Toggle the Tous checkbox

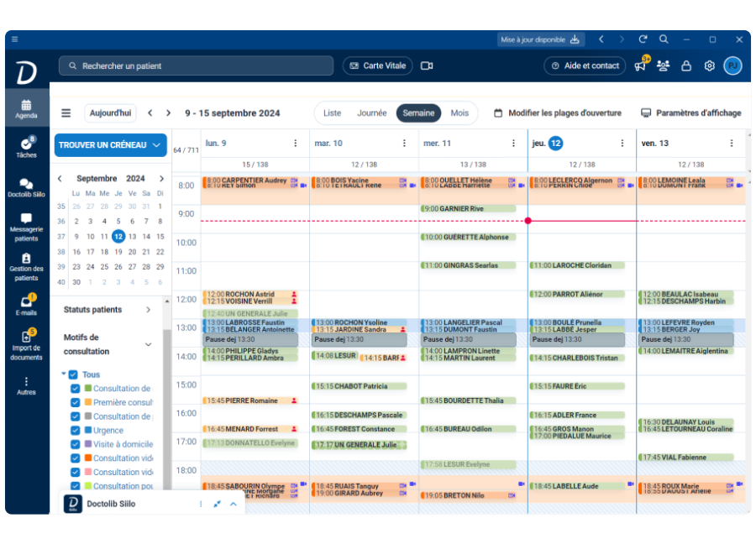tap(73, 374)
